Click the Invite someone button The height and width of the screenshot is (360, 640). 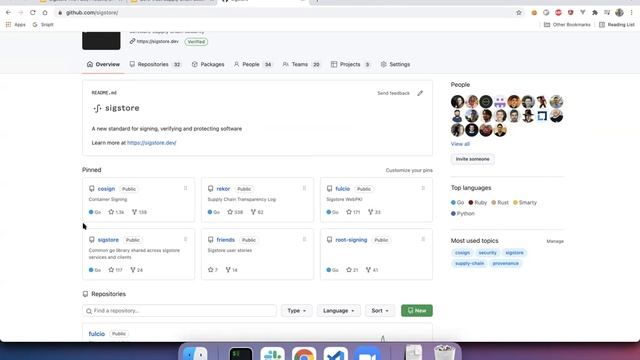(472, 159)
